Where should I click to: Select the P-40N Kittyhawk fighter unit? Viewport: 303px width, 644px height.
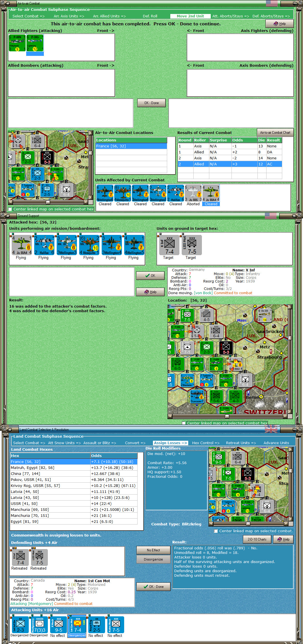pyautogui.click(x=17, y=43)
